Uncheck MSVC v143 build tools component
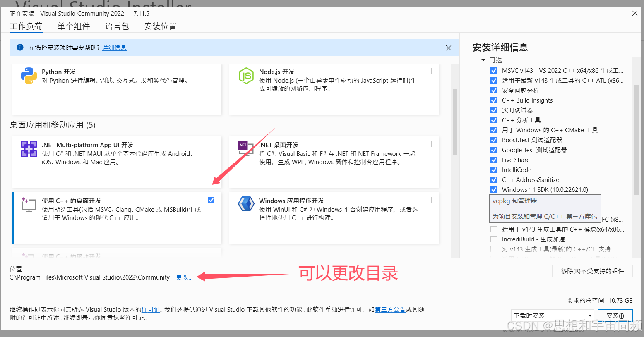 click(494, 70)
